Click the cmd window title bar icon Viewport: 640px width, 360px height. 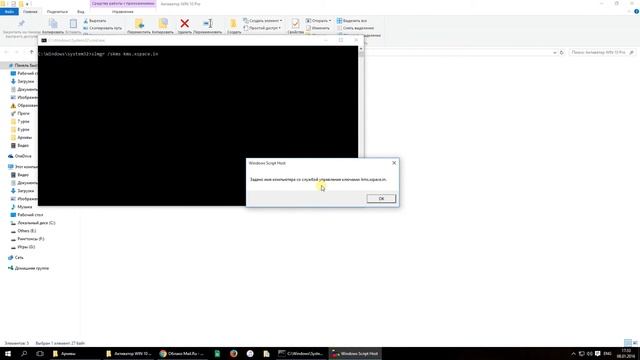(44, 40)
